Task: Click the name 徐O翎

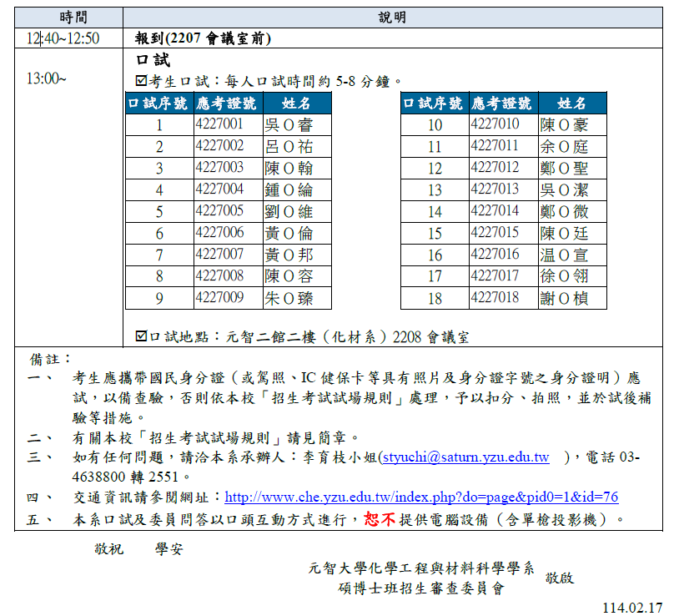Action: tap(564, 276)
